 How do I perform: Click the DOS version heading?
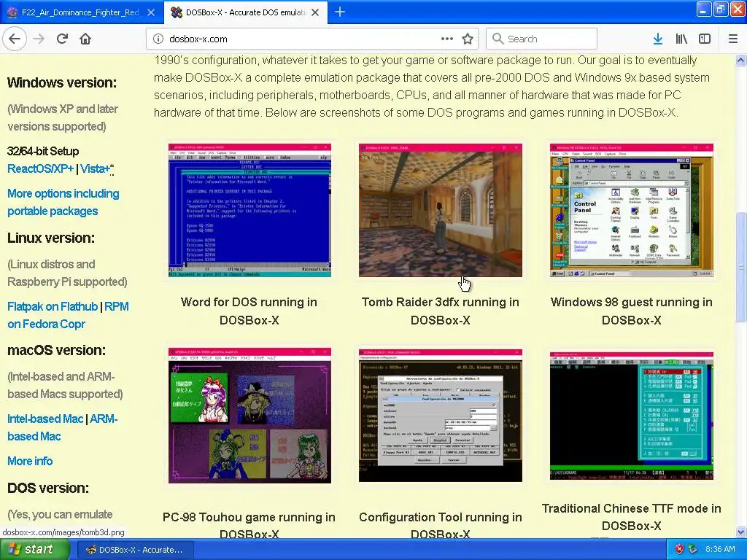pos(48,488)
